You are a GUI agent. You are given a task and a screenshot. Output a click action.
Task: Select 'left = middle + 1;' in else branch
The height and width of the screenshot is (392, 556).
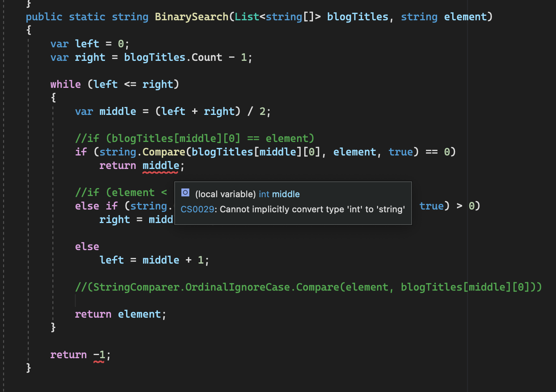pyautogui.click(x=154, y=260)
